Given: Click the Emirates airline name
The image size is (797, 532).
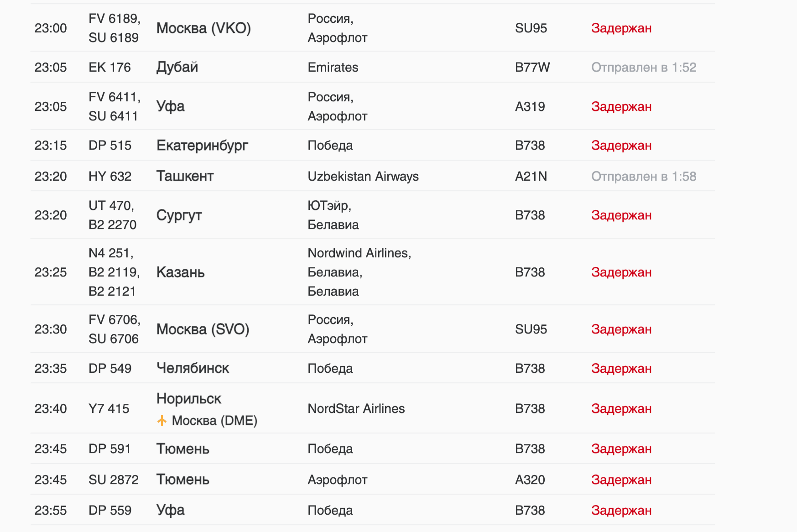Looking at the screenshot, I should tap(333, 68).
